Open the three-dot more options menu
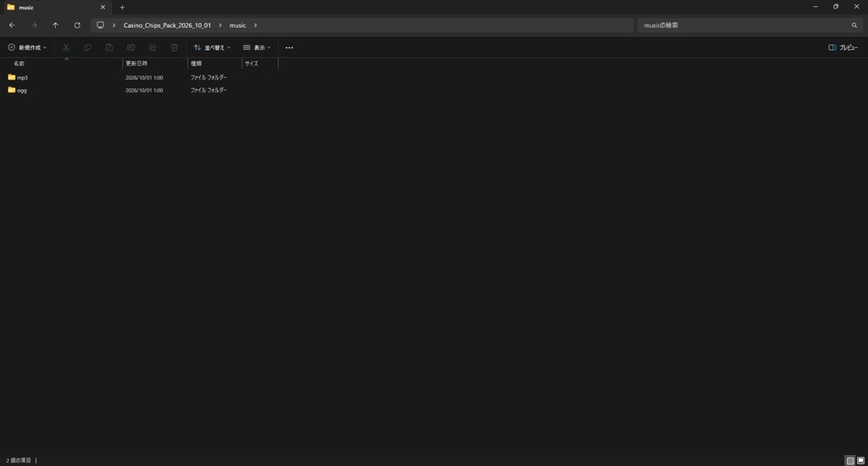 (x=289, y=47)
